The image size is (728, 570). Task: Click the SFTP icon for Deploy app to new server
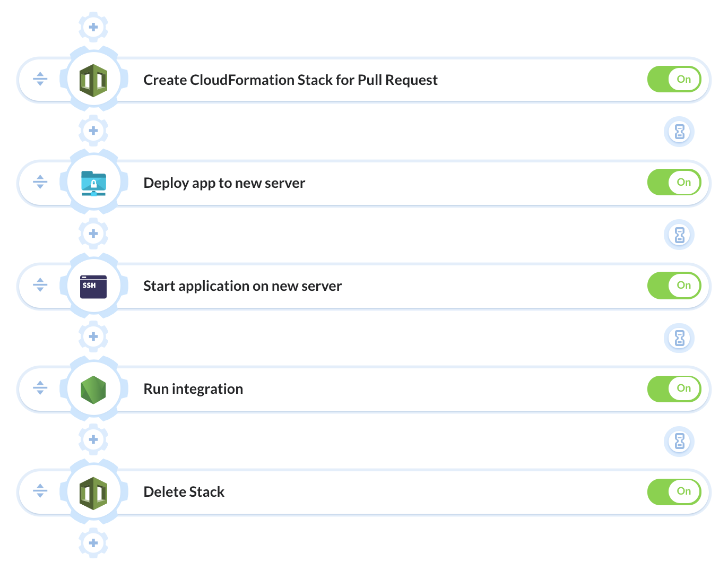coord(93,184)
